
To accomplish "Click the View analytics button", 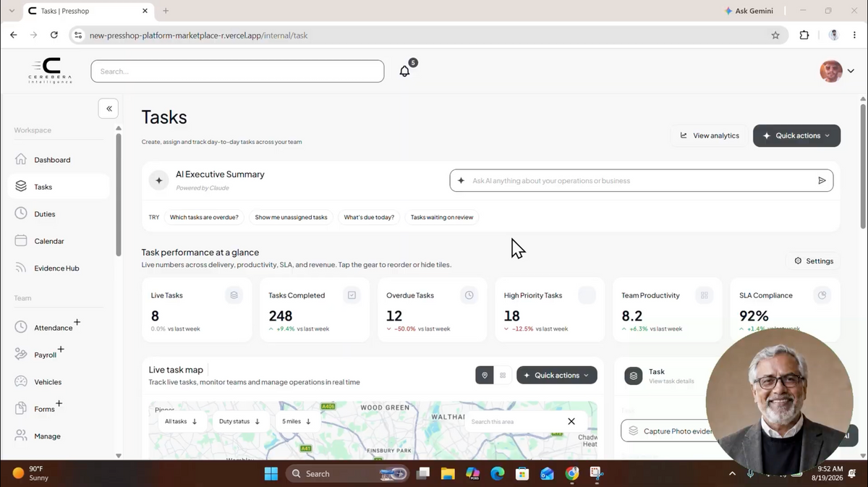I will pos(709,135).
